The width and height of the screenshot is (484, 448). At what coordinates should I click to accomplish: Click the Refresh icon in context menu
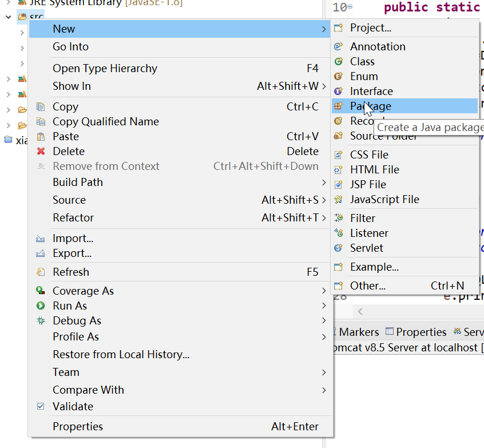click(41, 272)
